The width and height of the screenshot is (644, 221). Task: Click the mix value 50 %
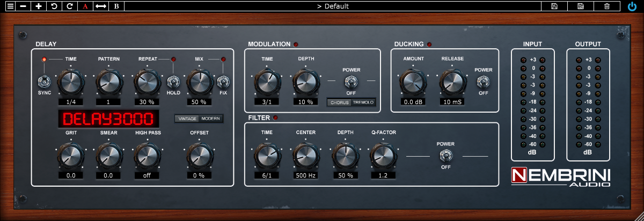coord(199,102)
